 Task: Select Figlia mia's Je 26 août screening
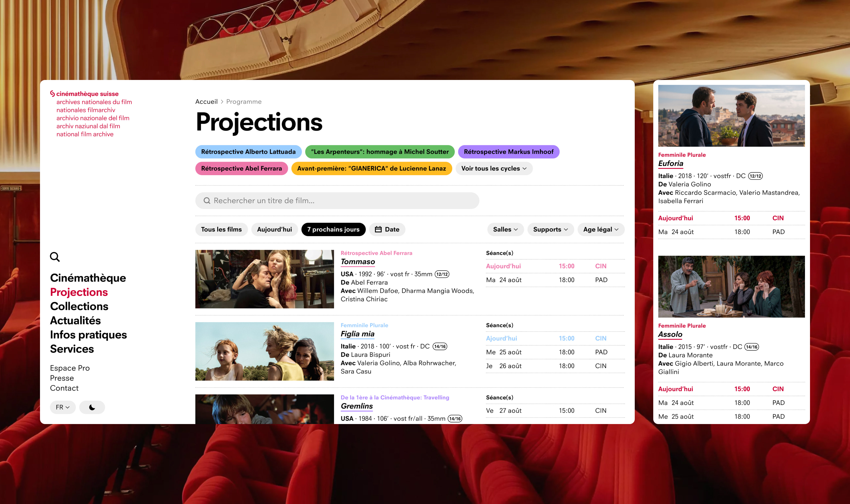click(555, 366)
